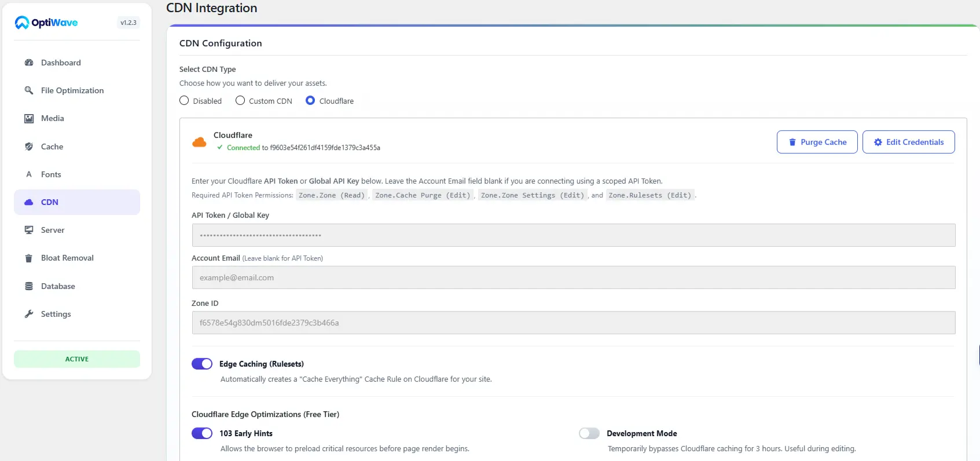The height and width of the screenshot is (461, 980).
Task: Click the Purge Cache button
Action: coord(817,142)
